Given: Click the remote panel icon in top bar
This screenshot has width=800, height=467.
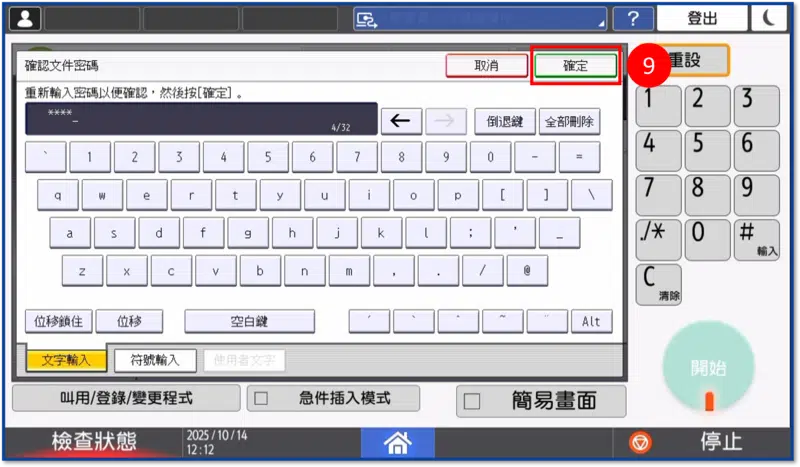Looking at the screenshot, I should pos(366,19).
